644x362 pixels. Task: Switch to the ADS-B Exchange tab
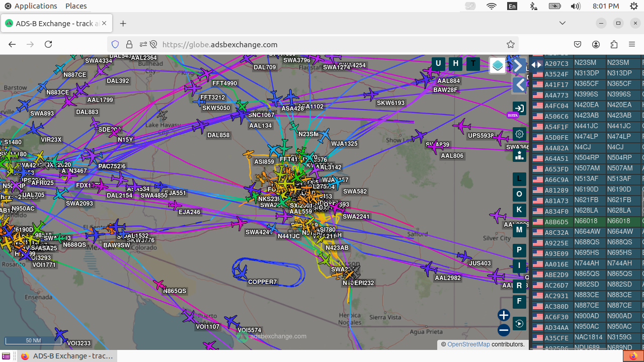pos(56,24)
